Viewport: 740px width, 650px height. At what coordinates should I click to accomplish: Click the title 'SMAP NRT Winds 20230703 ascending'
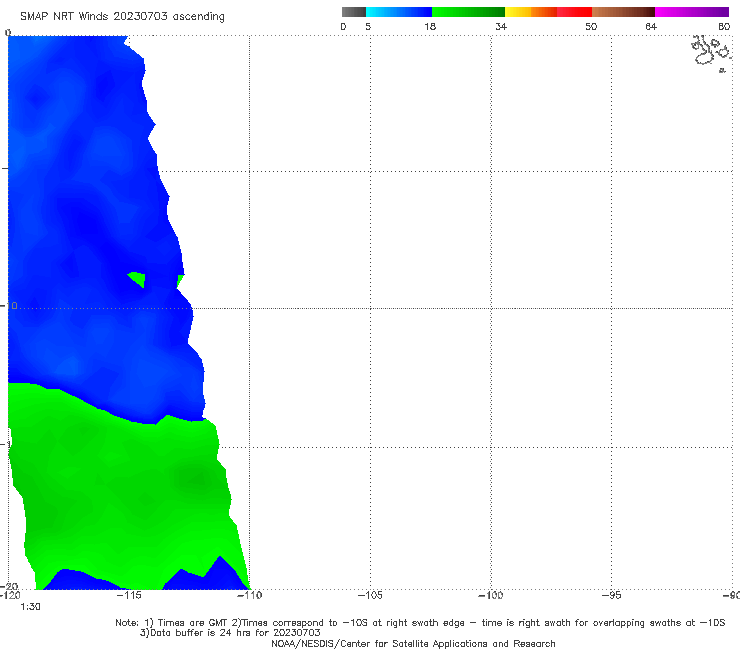(x=122, y=17)
